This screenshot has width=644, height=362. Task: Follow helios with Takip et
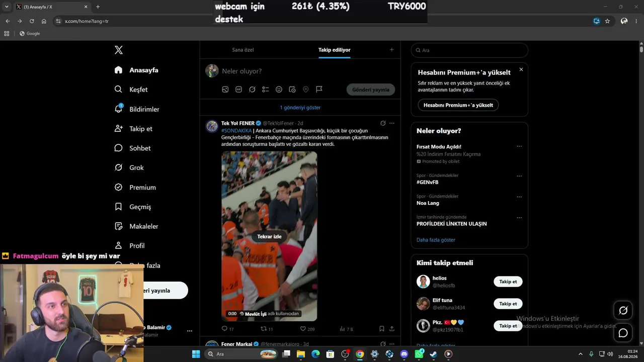[x=508, y=282]
